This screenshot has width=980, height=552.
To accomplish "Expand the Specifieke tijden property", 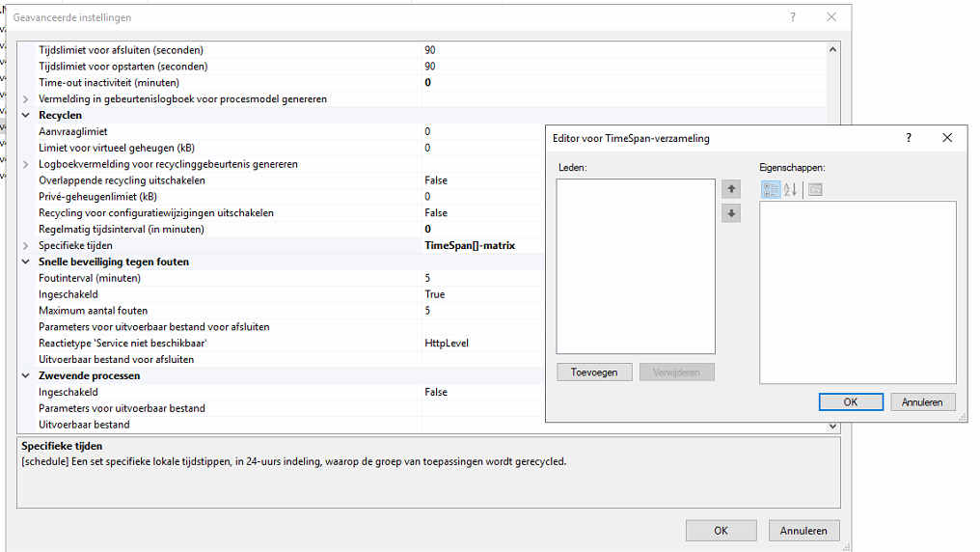I will [26, 246].
